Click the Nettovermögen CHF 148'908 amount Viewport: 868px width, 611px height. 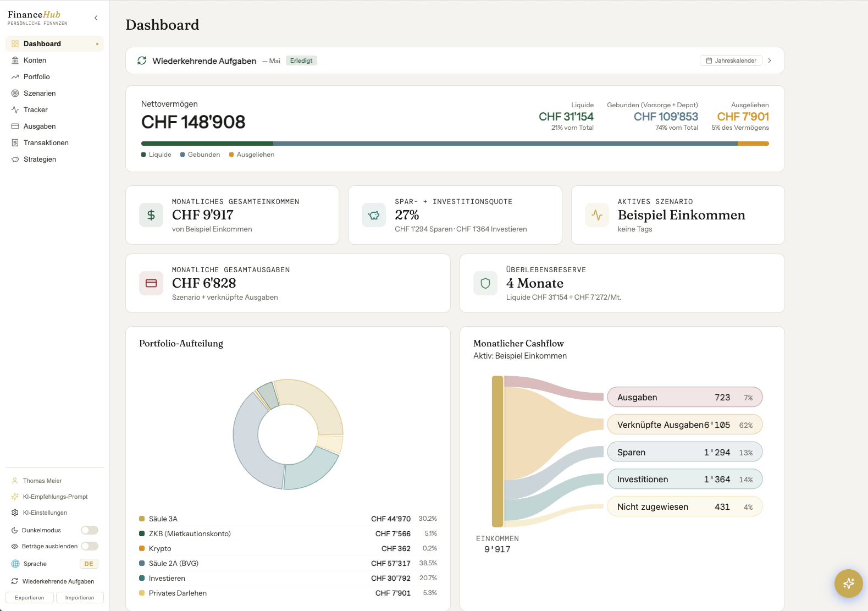[193, 122]
